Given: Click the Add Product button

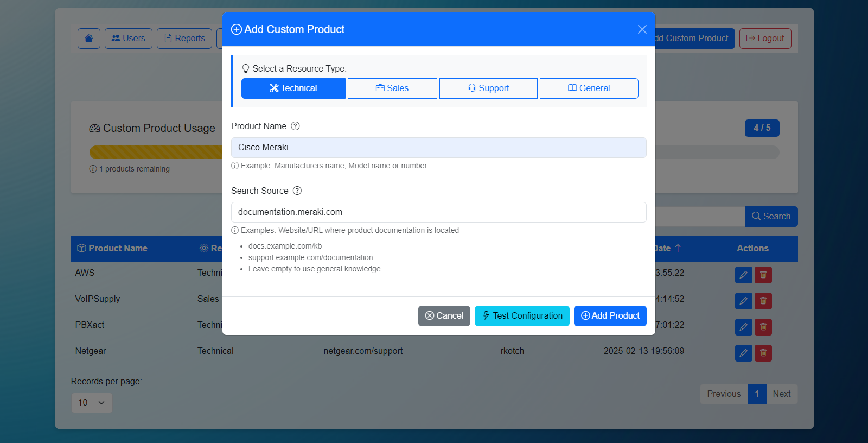Looking at the screenshot, I should click(x=610, y=316).
